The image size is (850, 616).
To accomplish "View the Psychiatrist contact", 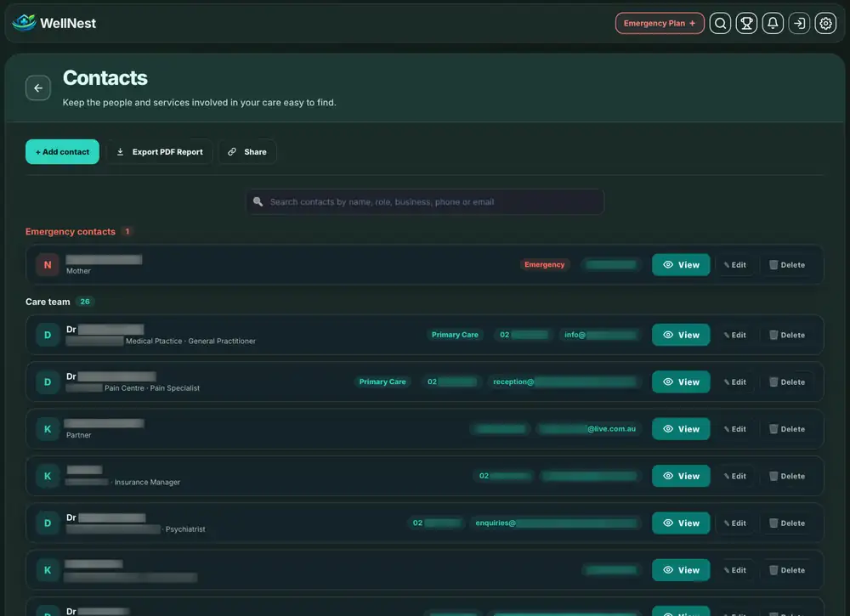I will pyautogui.click(x=681, y=523).
